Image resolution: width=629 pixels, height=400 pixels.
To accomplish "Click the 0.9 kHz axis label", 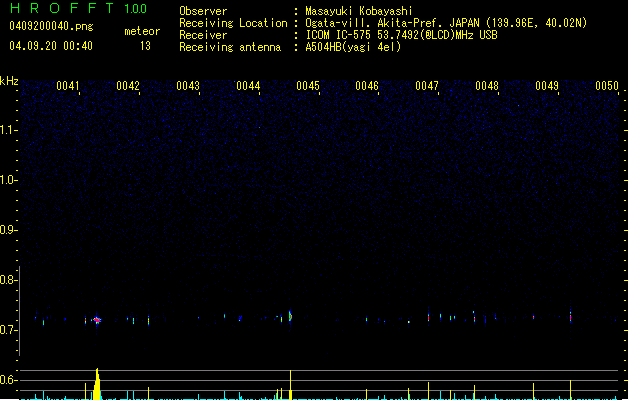I will 8,230.
